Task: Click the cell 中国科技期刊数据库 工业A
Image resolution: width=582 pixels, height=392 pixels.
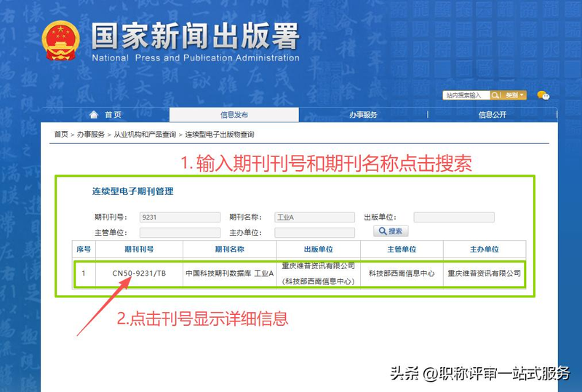Action: 230,273
